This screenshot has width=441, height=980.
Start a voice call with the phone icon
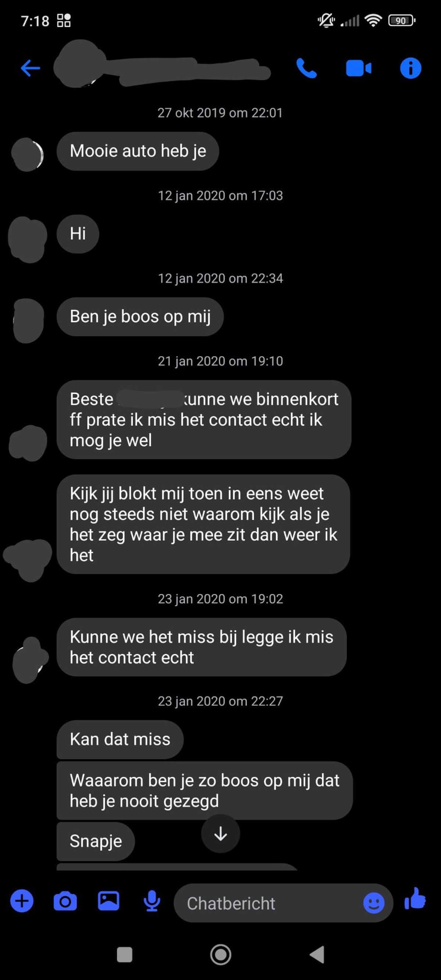point(306,68)
